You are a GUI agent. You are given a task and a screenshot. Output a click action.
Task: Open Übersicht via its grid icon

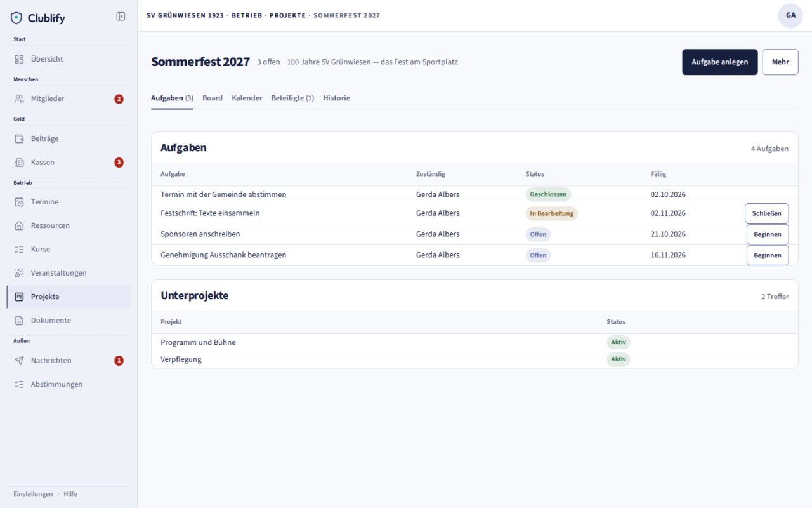click(x=19, y=59)
